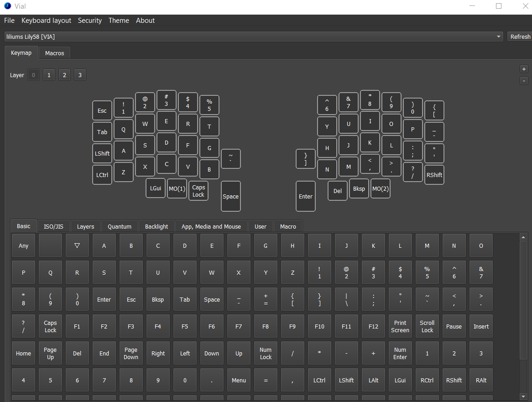Select the Enter key on keymap
Screen dimensions: 532x402
[x=305, y=196]
